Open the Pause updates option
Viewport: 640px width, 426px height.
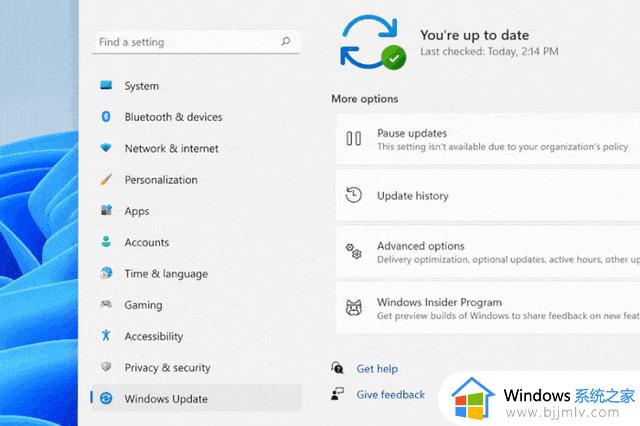[488, 139]
